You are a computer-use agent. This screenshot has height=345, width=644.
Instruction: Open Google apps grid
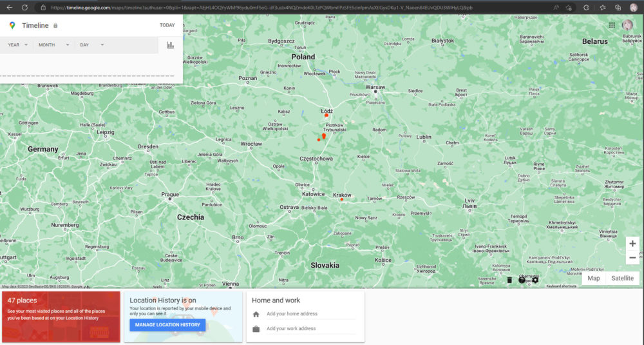tap(612, 25)
